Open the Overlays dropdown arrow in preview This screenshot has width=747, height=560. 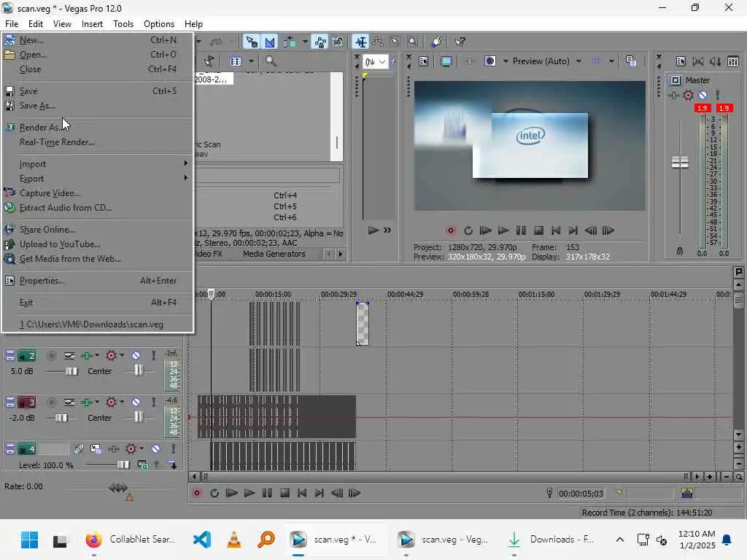point(611,61)
